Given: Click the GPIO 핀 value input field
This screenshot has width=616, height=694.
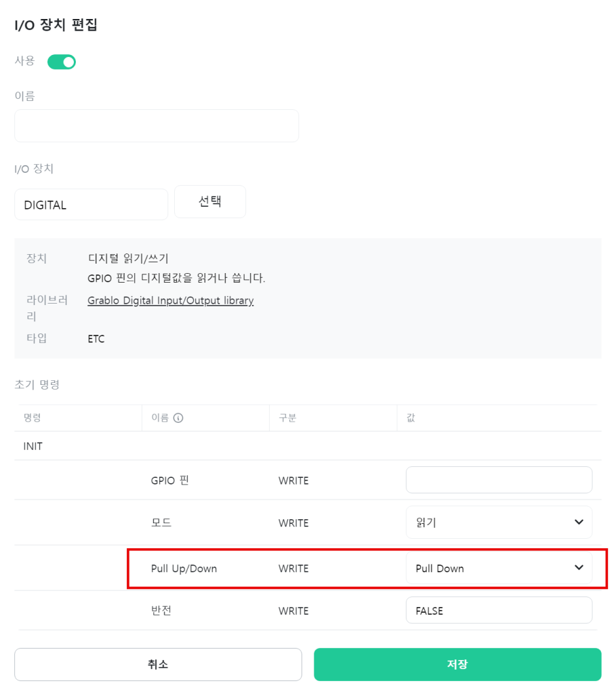Looking at the screenshot, I should pos(499,480).
